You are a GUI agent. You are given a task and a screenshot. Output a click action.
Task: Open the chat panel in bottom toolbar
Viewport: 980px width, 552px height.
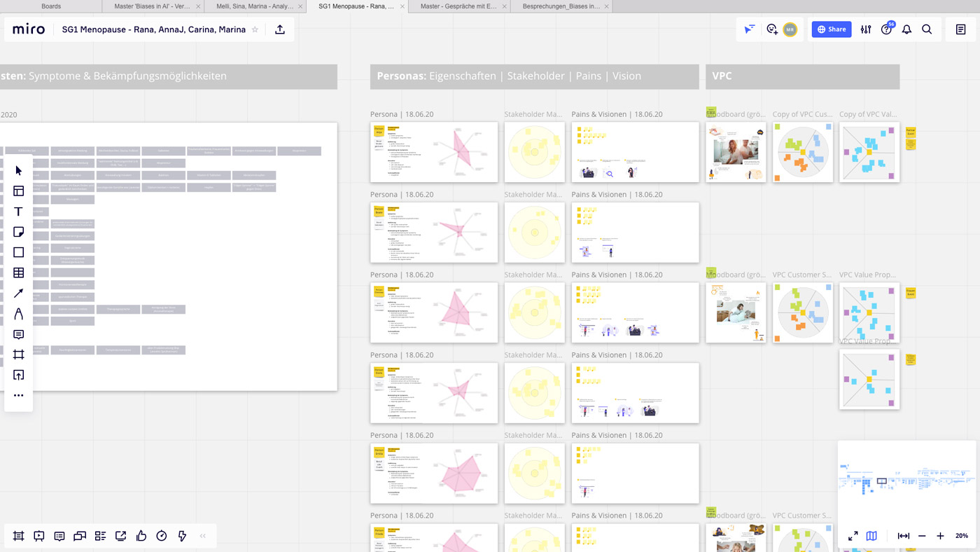click(x=80, y=536)
